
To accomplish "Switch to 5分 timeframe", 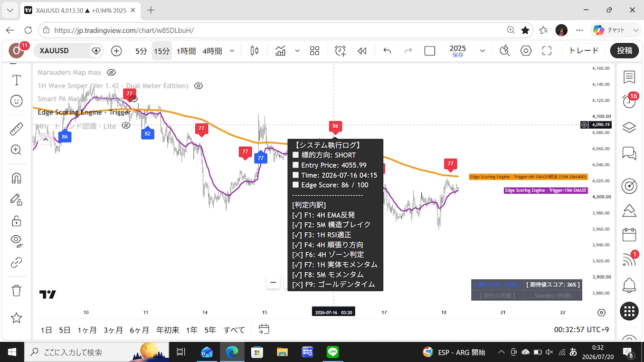I will tap(141, 51).
